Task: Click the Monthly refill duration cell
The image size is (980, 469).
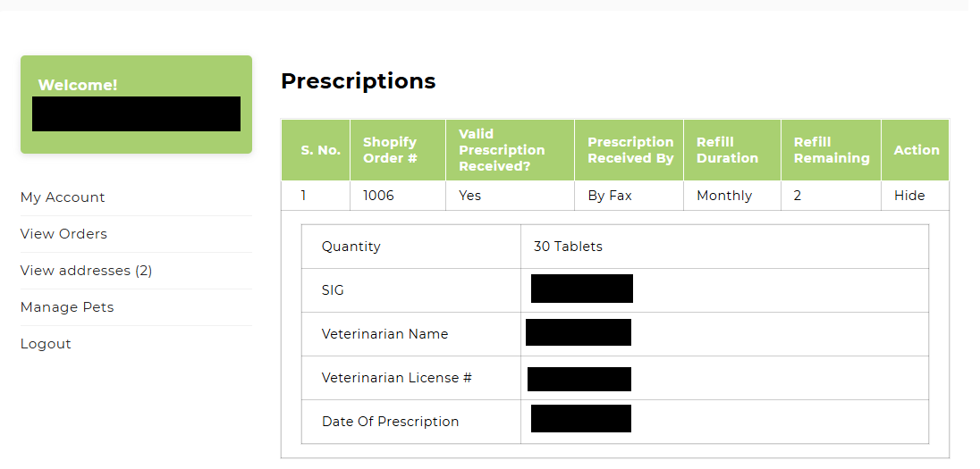Action: [724, 196]
